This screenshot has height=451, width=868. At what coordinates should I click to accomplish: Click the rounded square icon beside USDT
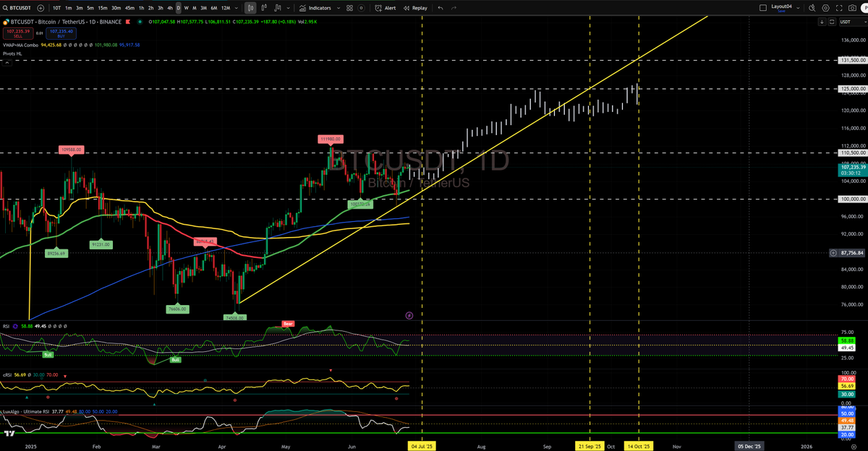(x=832, y=22)
